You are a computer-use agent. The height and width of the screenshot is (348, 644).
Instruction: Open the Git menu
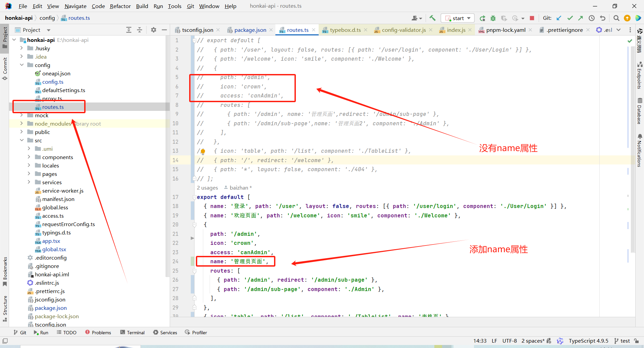191,6
